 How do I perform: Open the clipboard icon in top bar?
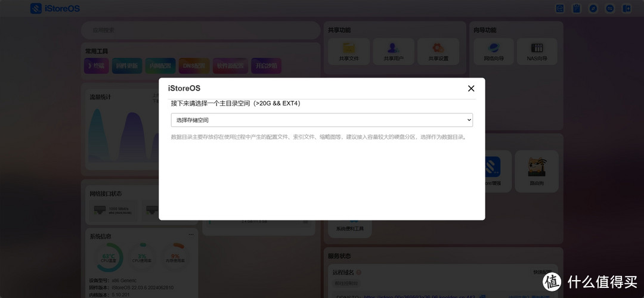click(577, 8)
